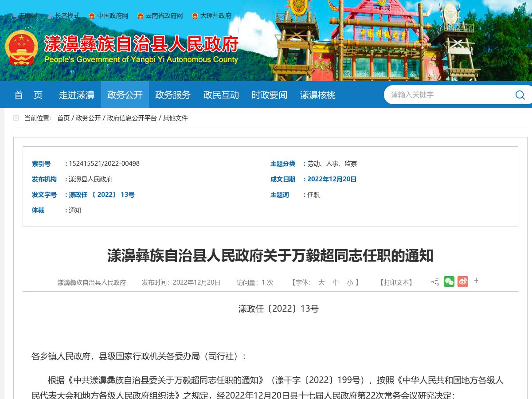Switch font size to 大
Screen dimensions: 532x399
tap(321, 282)
